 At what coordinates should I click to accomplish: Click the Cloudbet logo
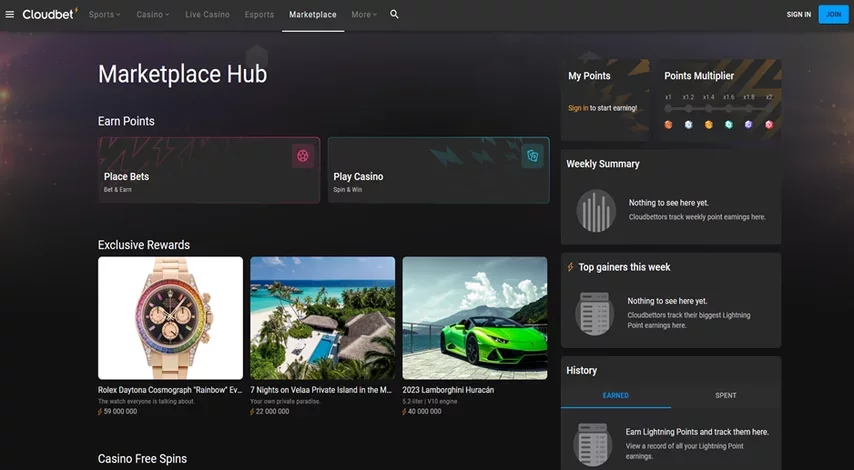pos(50,14)
